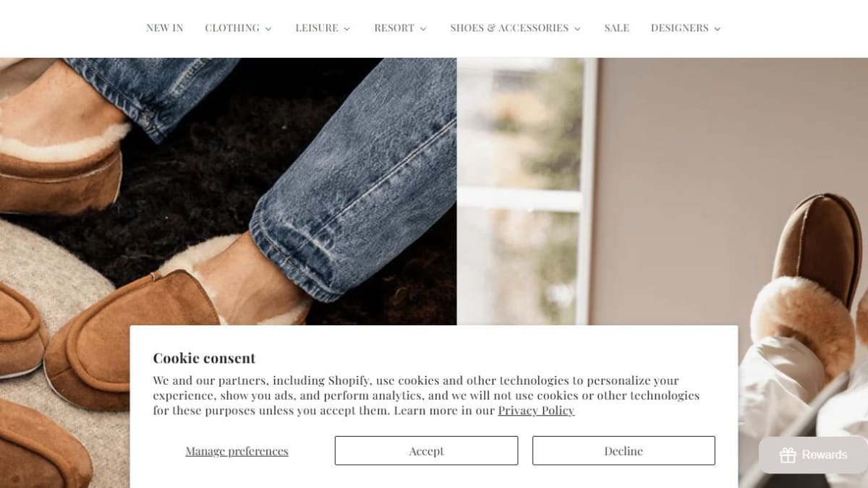Click the fluffy slipper by window banner image
This screenshot has width=868, height=488.
[662, 192]
